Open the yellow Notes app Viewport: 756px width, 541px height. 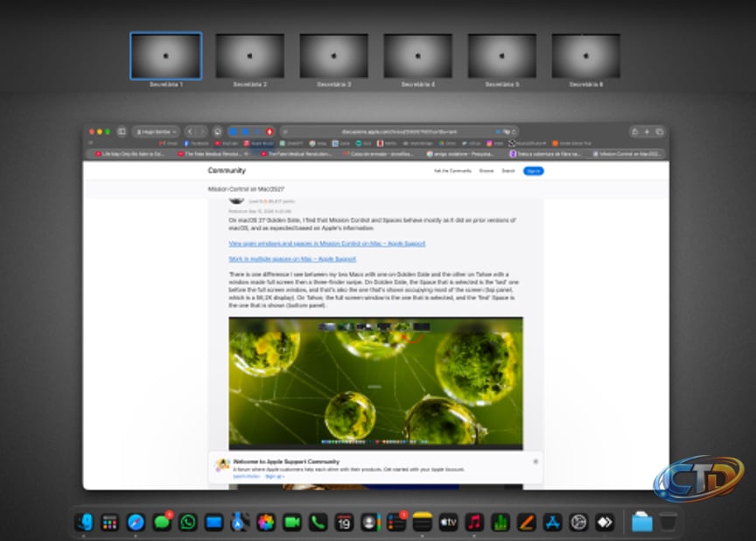click(x=423, y=523)
